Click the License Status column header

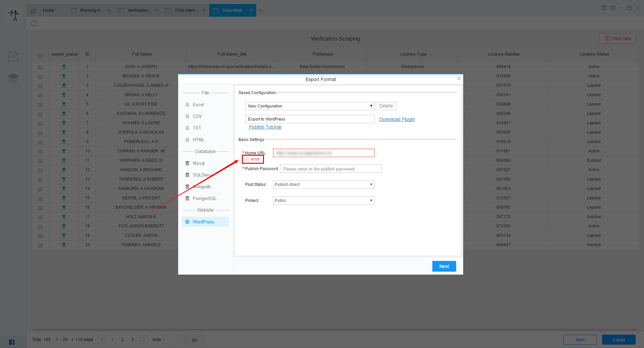(x=594, y=54)
